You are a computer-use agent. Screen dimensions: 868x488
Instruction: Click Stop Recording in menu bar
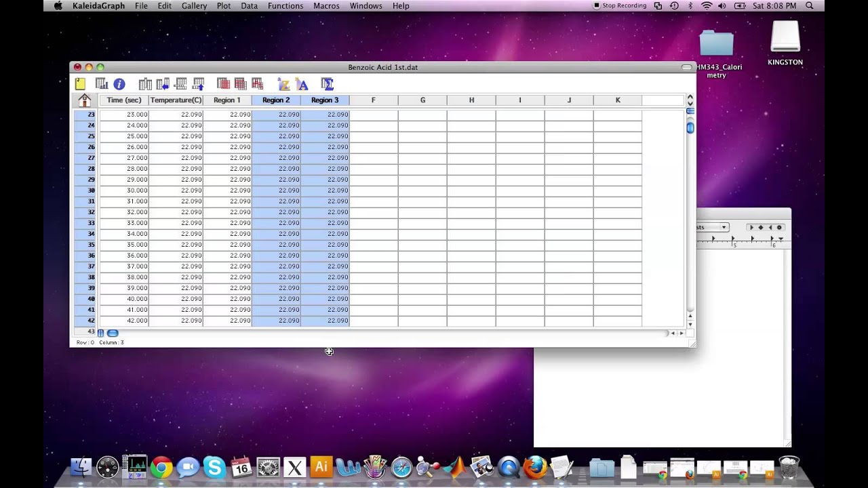click(620, 5)
